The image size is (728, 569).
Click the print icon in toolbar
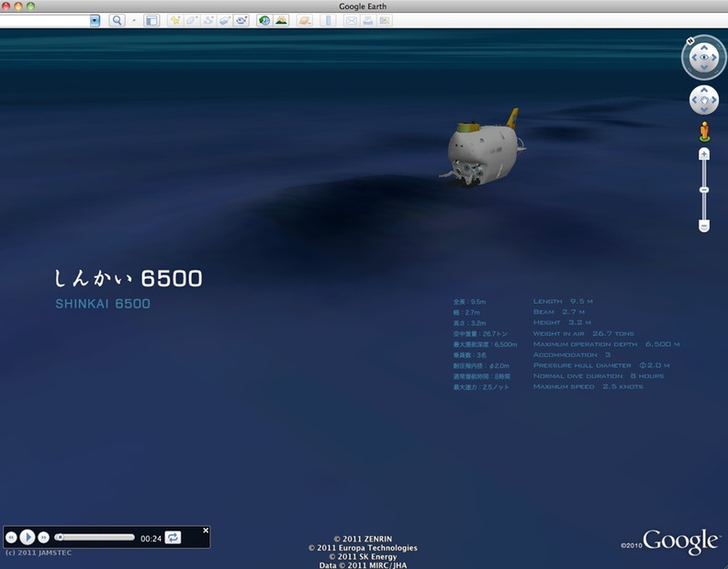(368, 20)
